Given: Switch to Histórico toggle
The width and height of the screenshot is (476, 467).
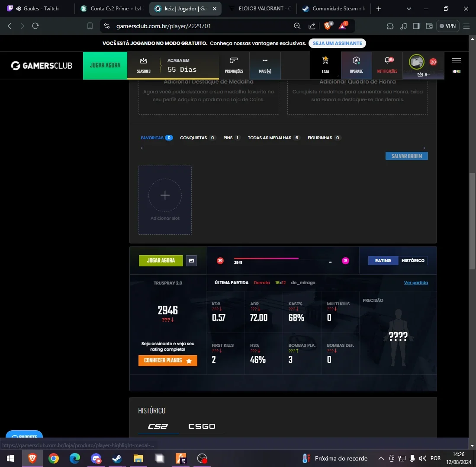Looking at the screenshot, I should [x=413, y=260].
